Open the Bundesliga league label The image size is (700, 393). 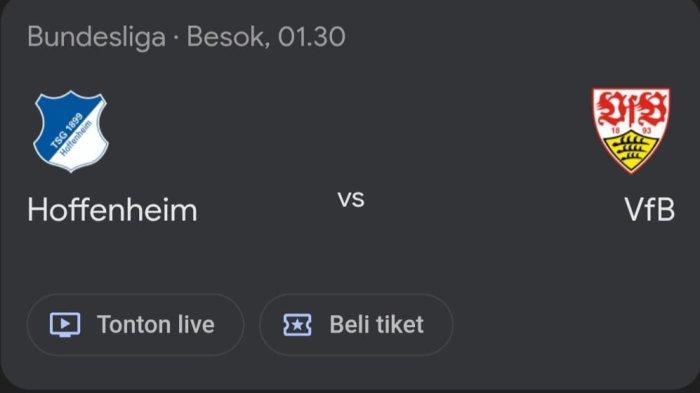pyautogui.click(x=96, y=37)
